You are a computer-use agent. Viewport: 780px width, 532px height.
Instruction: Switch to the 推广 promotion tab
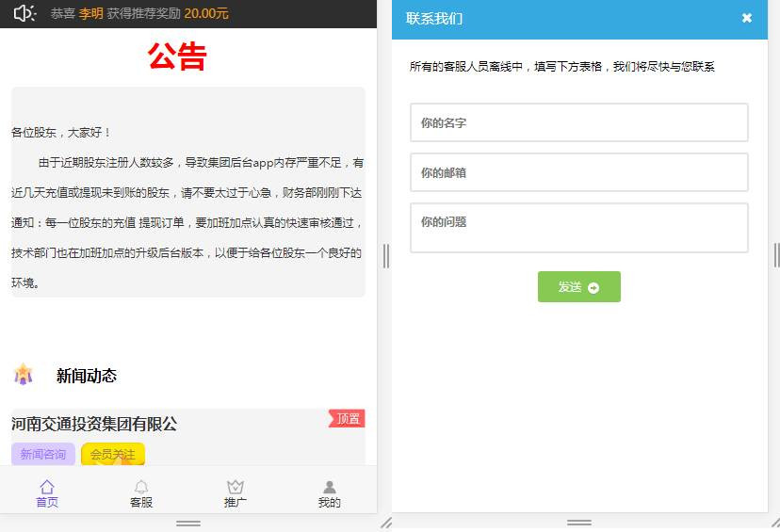pyautogui.click(x=236, y=493)
